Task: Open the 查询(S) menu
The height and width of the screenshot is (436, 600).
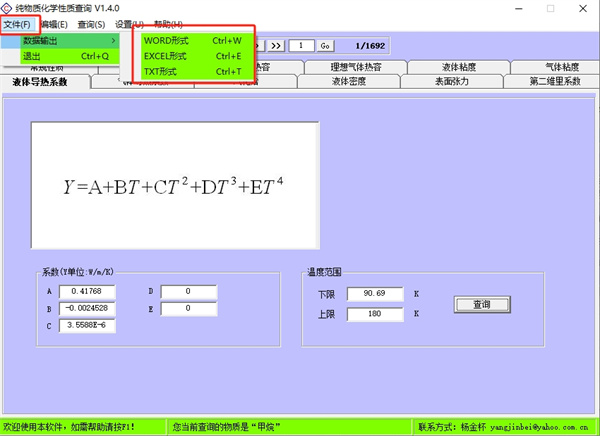Action: (x=90, y=24)
